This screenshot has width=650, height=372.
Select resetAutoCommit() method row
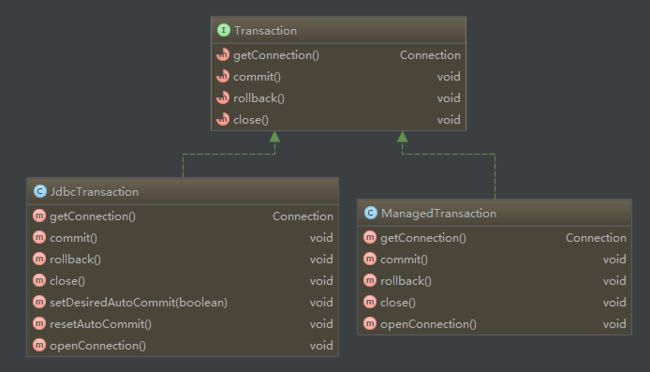tap(182, 324)
